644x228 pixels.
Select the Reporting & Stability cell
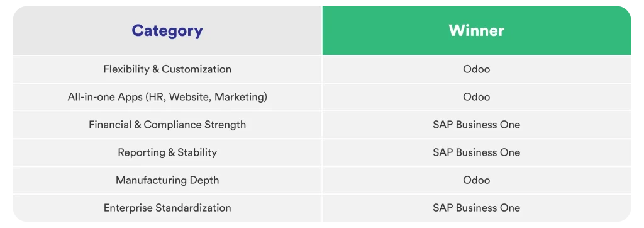coord(167,152)
